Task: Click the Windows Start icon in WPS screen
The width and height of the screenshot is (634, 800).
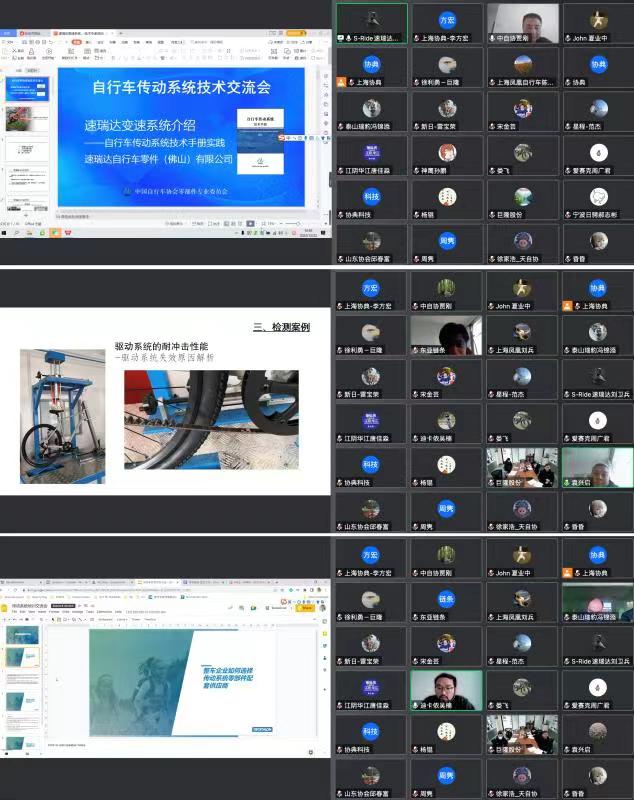Action: pos(5,232)
